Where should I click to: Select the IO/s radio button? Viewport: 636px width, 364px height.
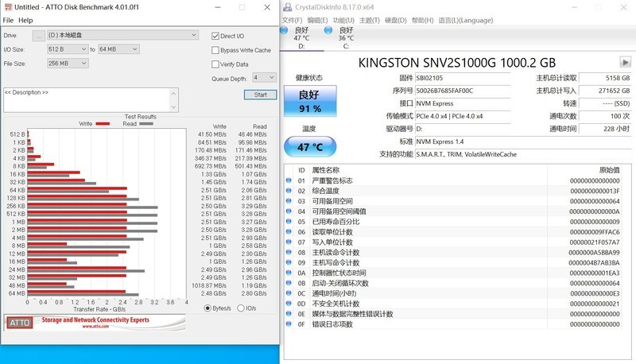tap(241, 308)
